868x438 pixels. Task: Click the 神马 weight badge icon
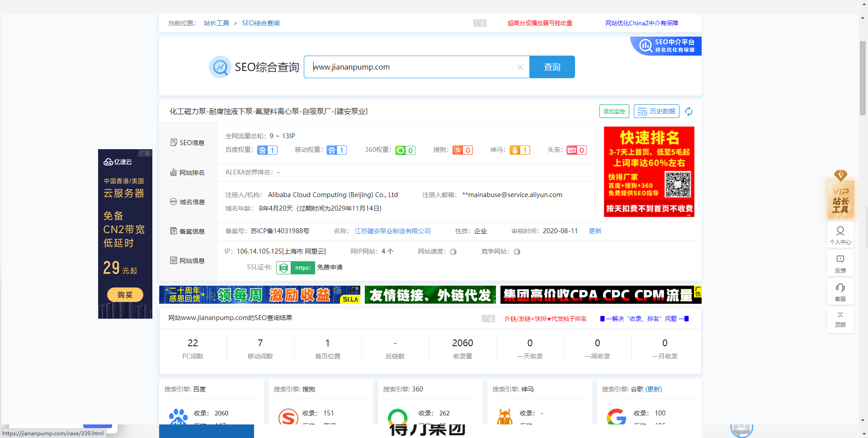(x=519, y=150)
